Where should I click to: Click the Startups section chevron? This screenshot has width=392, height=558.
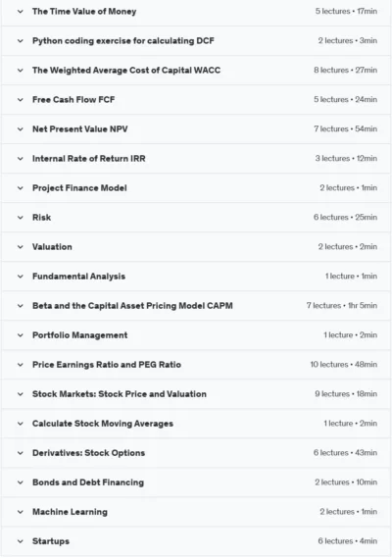(x=21, y=541)
